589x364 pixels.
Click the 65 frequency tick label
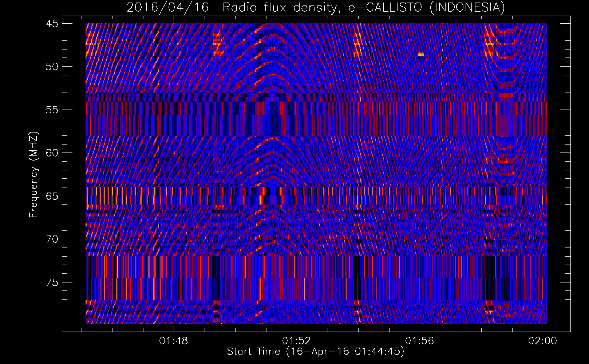52,196
